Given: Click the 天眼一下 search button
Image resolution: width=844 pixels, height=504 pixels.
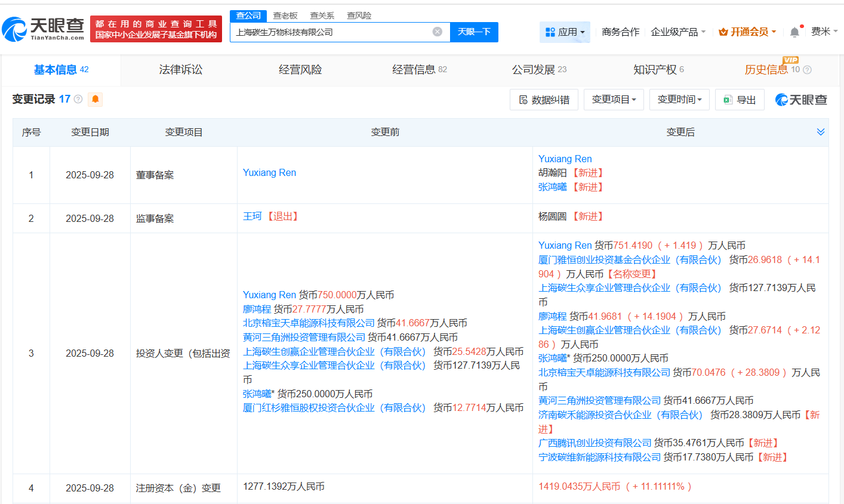Looking at the screenshot, I should point(475,32).
